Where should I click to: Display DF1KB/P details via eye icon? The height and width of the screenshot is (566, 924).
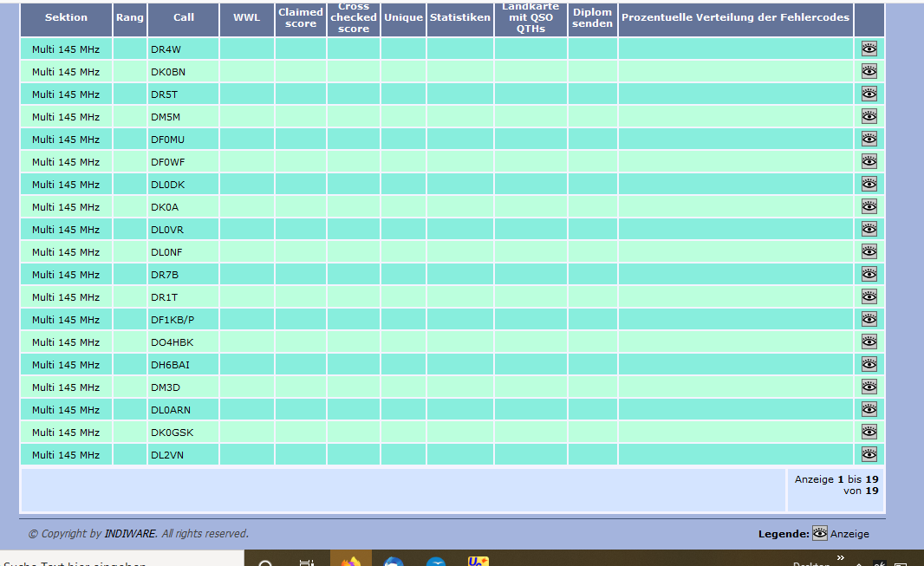869,319
